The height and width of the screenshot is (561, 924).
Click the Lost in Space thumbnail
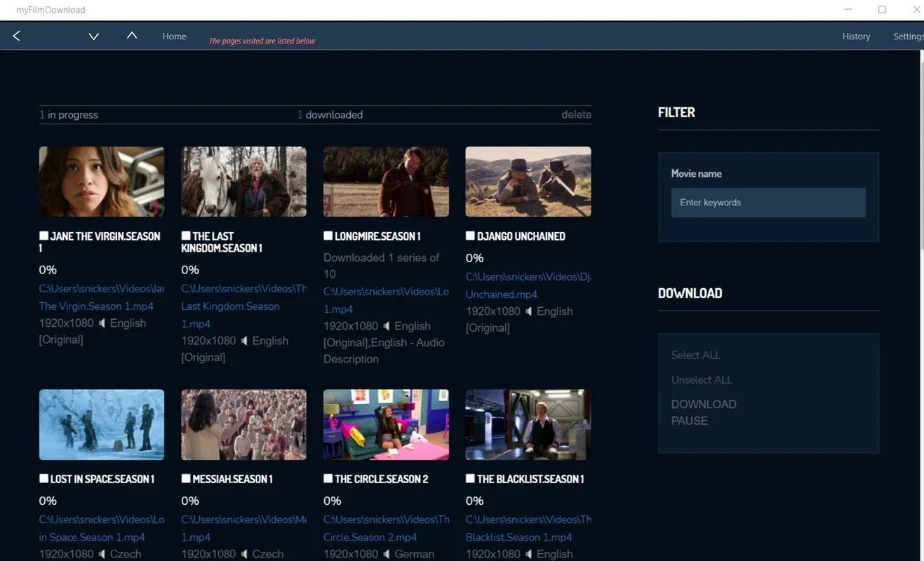(102, 425)
